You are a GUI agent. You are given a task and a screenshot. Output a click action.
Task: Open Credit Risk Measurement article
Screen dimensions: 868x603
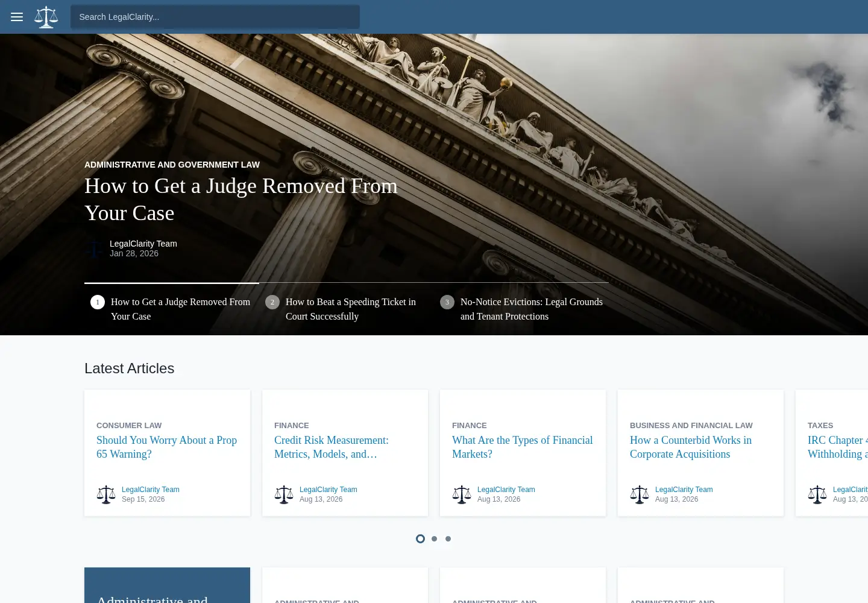[332, 447]
